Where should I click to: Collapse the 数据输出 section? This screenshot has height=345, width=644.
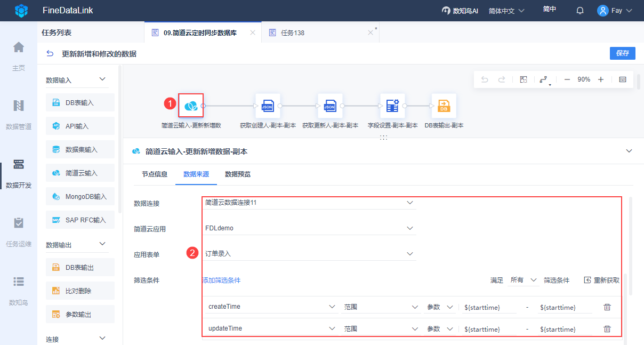(x=103, y=244)
